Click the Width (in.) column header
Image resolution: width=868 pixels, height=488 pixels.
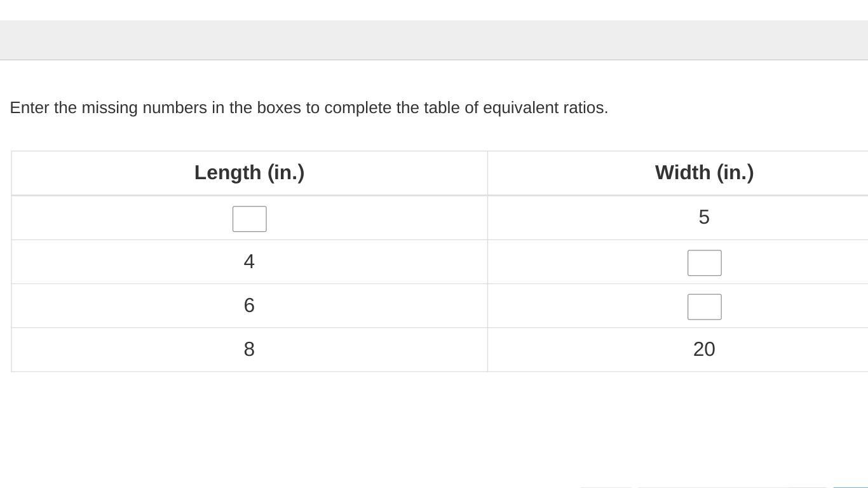(x=704, y=172)
